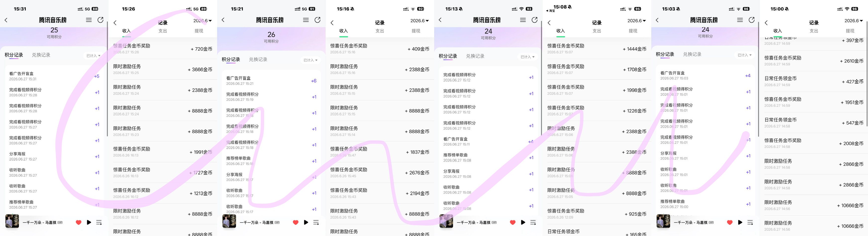
Task: Tap the album cover thumbnail on the 15:21 screen
Action: click(x=229, y=222)
